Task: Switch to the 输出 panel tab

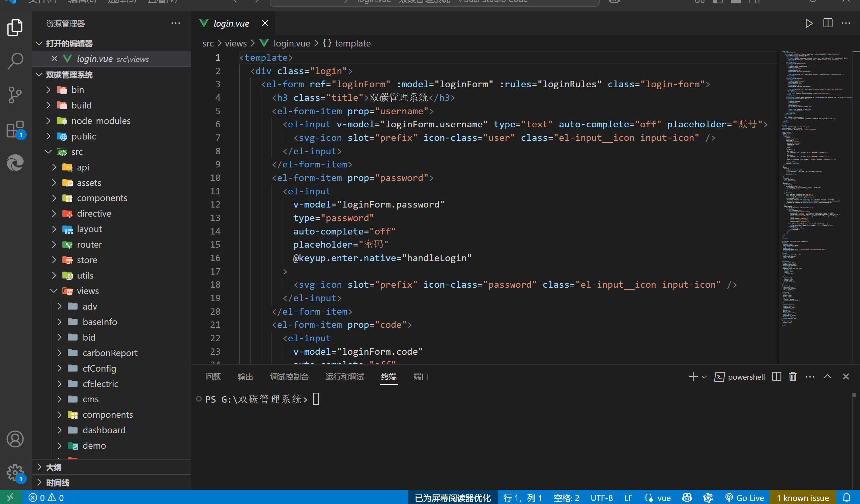Action: pyautogui.click(x=245, y=376)
